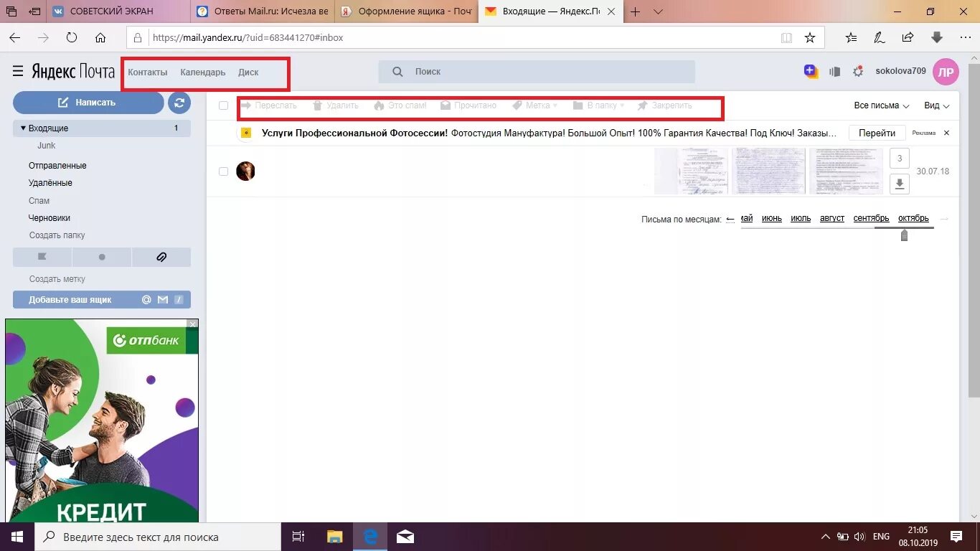Collapse the Входящие folder triangle
980x551 pixels.
23,128
